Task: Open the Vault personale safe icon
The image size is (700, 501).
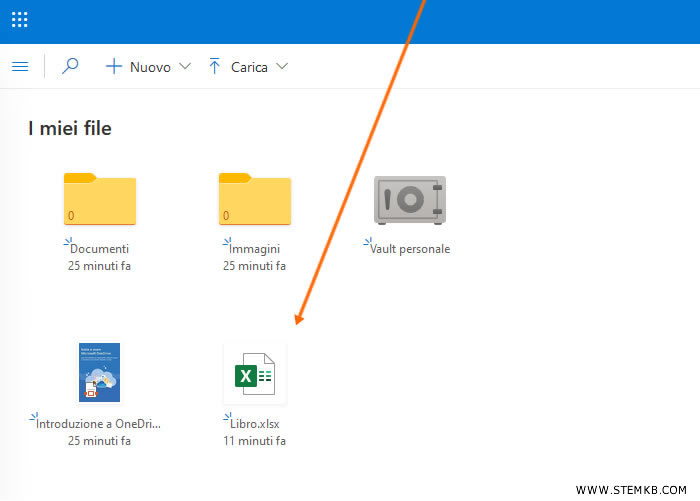Action: [x=410, y=199]
